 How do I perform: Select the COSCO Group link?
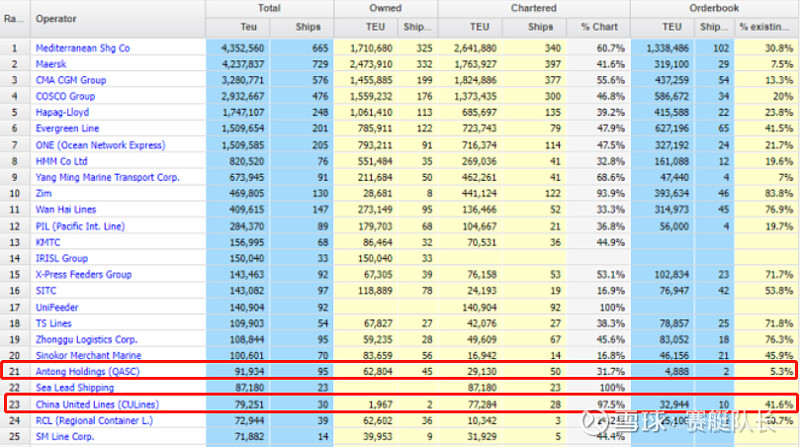[67, 96]
